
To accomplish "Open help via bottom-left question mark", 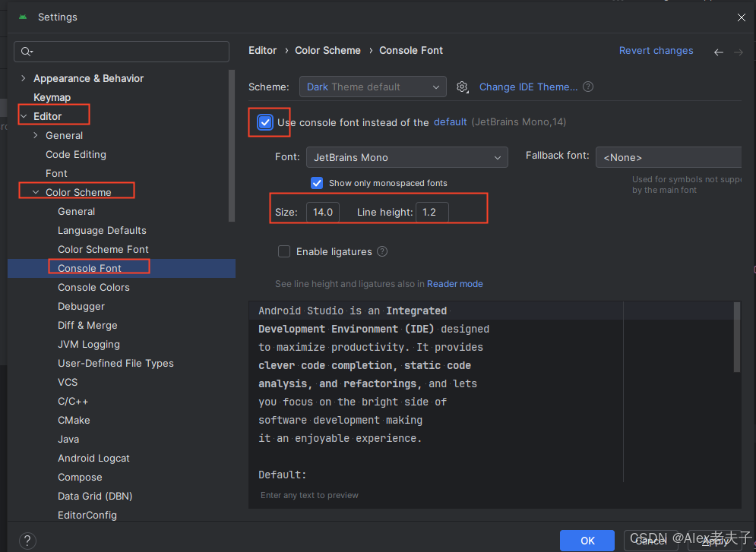I will click(27, 541).
